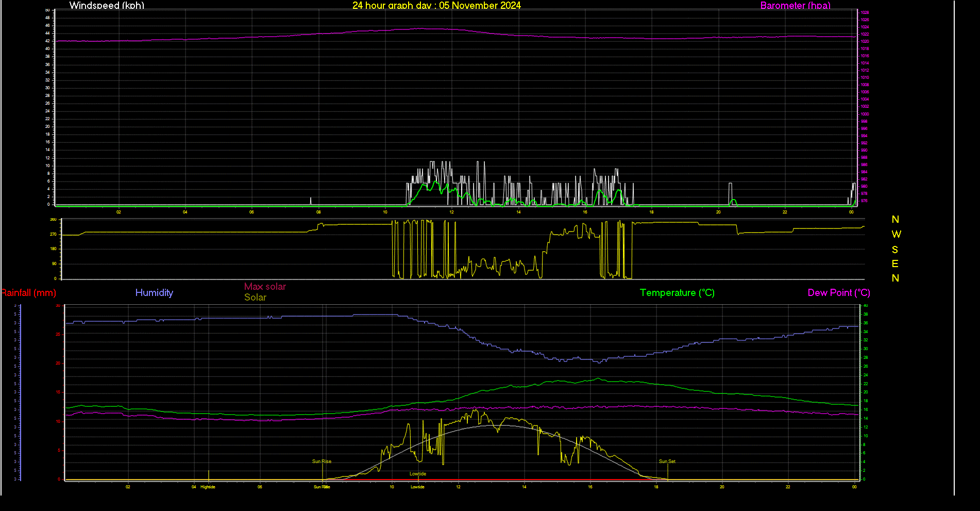980x511 pixels.
Task: Click the 'Windspeed (kph)' graph title
Action: click(107, 5)
